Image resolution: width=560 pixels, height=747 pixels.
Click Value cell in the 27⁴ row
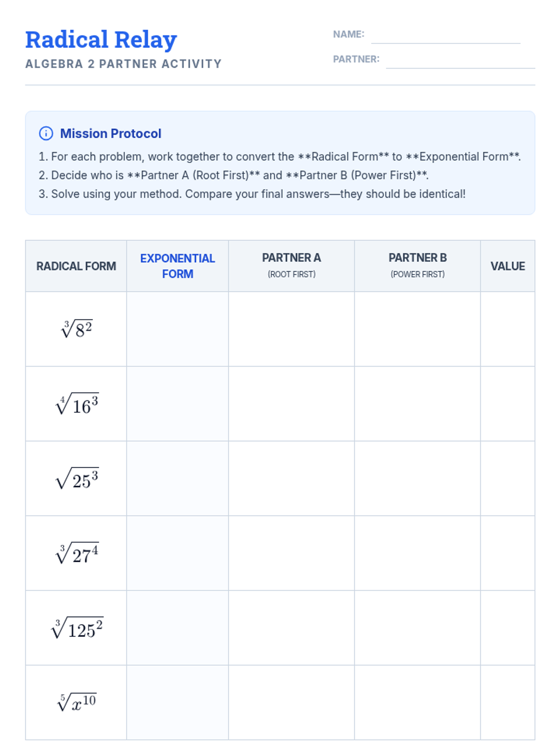[x=507, y=553]
